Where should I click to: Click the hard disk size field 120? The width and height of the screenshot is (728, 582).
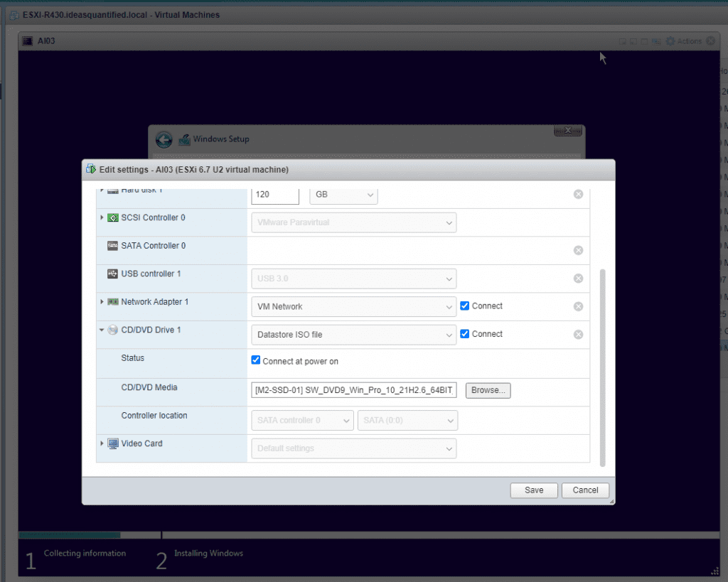pos(275,195)
